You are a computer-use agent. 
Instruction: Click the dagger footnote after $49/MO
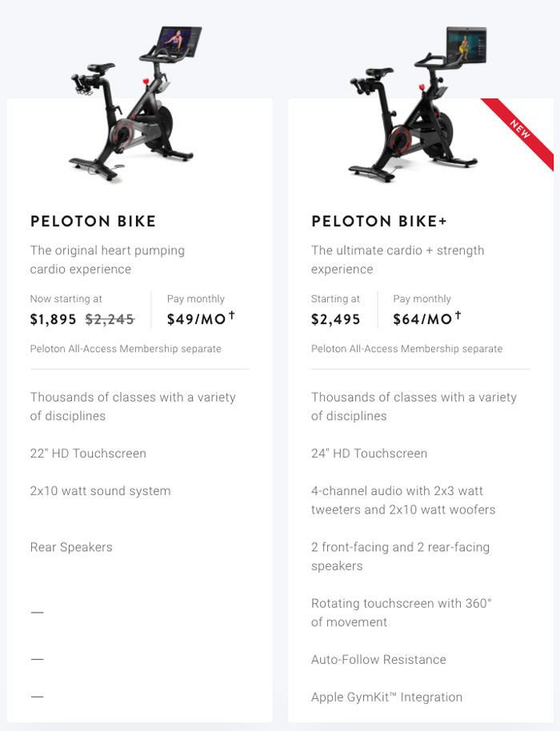click(232, 316)
